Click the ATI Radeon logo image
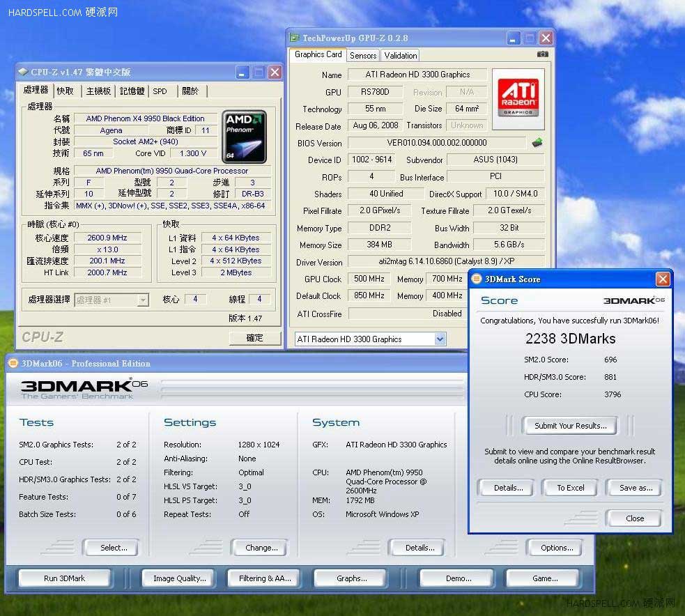 click(517, 98)
